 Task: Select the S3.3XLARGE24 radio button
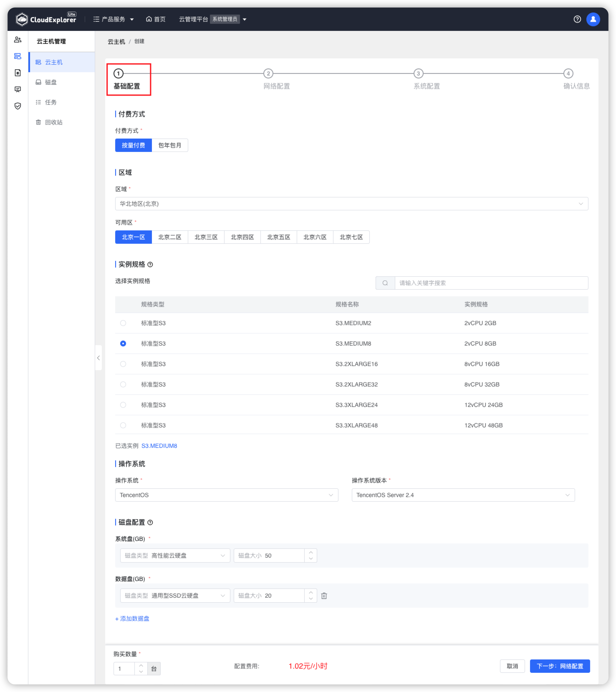[x=123, y=405]
